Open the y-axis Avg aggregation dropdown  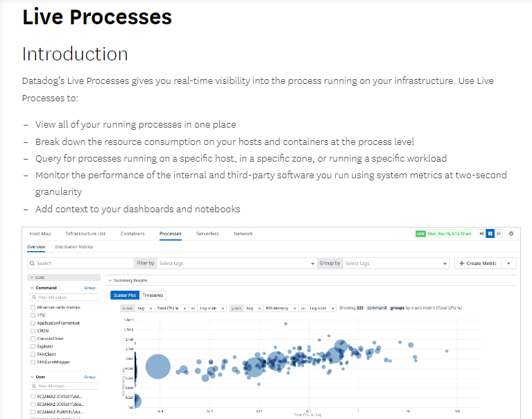coord(253,308)
